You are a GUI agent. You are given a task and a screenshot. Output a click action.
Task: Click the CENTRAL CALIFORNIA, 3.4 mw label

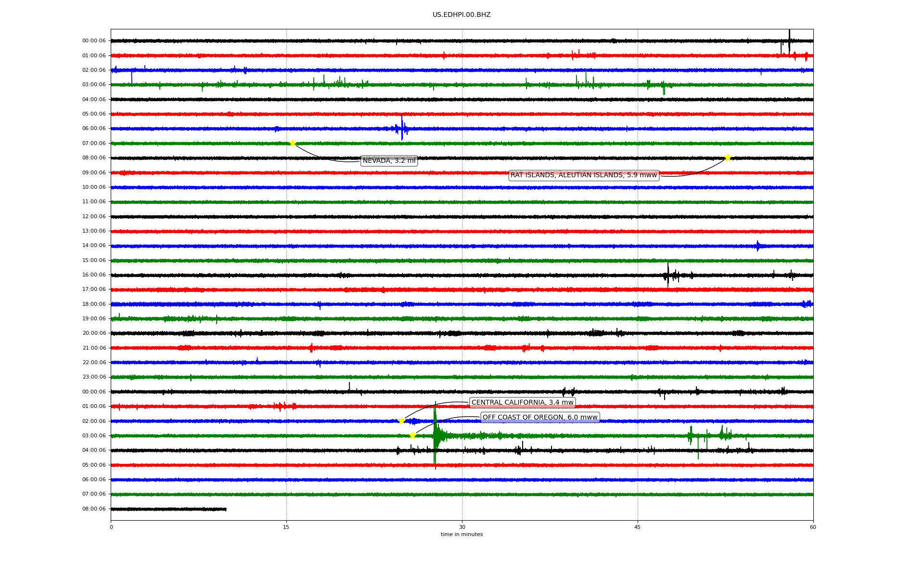tap(522, 403)
